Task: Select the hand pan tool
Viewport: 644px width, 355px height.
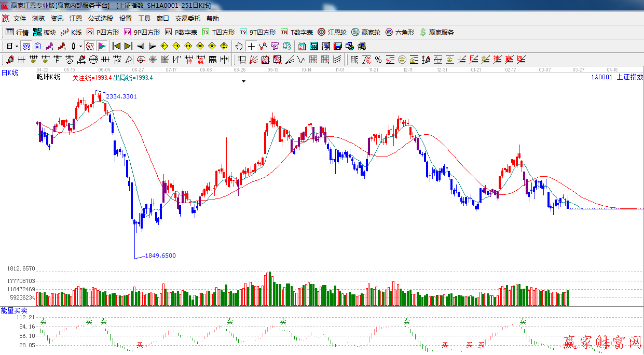Action: (x=239, y=46)
